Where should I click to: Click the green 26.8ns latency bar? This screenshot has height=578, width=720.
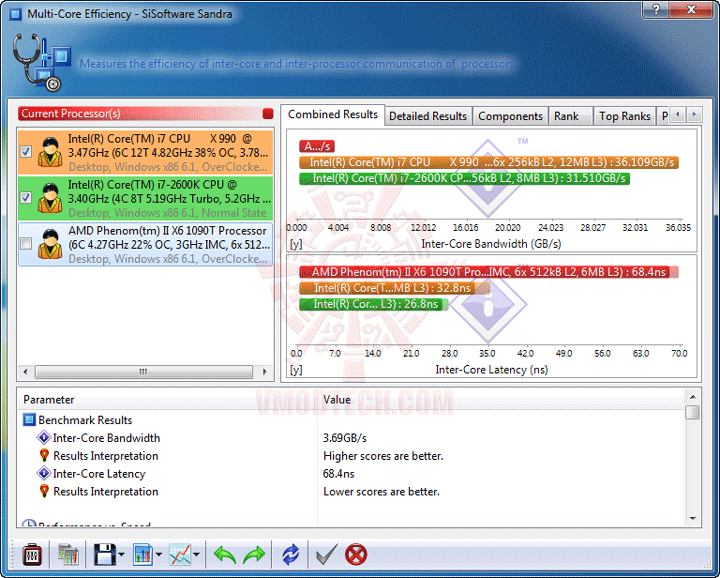tap(373, 304)
